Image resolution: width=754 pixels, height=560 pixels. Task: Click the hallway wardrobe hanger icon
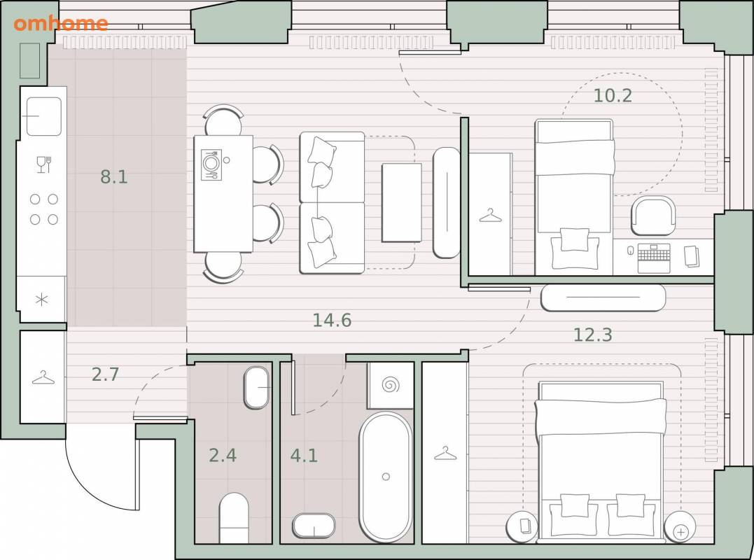point(43,377)
